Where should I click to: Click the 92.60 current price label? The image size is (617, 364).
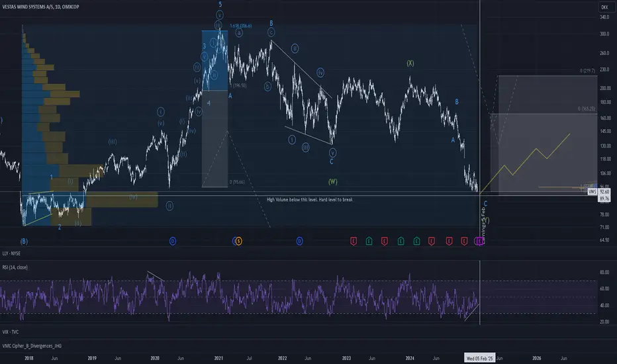[x=604, y=192]
